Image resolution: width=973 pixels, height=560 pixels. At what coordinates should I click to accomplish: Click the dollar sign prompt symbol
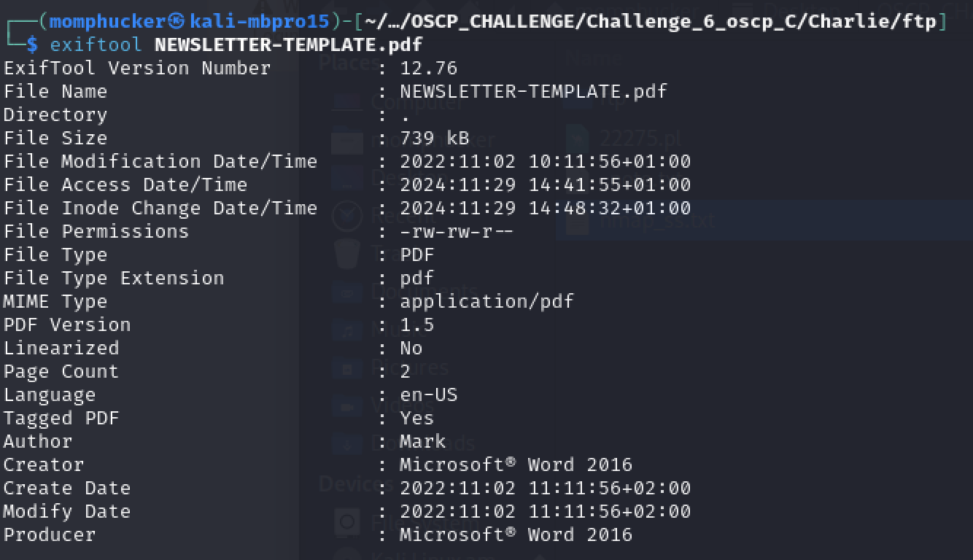click(x=32, y=44)
